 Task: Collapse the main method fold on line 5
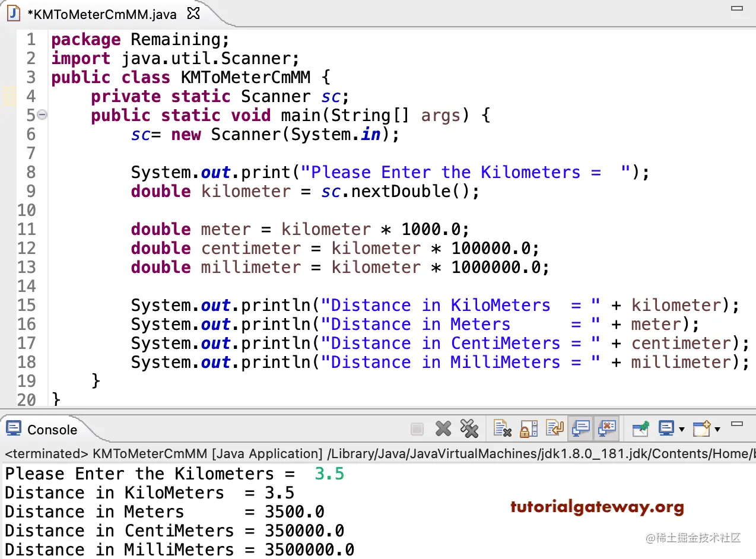[42, 115]
